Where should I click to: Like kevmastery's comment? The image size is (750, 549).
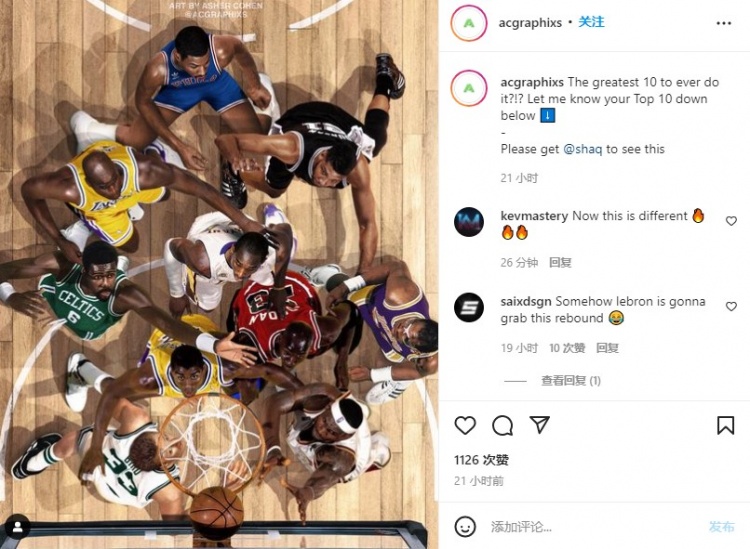(731, 220)
